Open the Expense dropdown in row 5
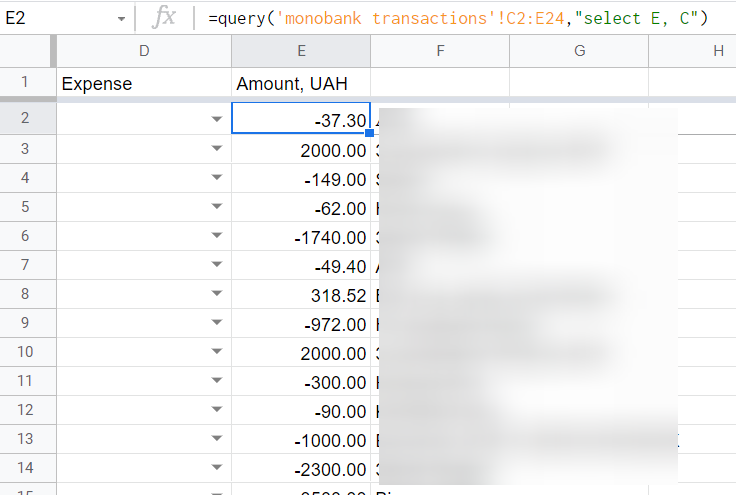 216,207
